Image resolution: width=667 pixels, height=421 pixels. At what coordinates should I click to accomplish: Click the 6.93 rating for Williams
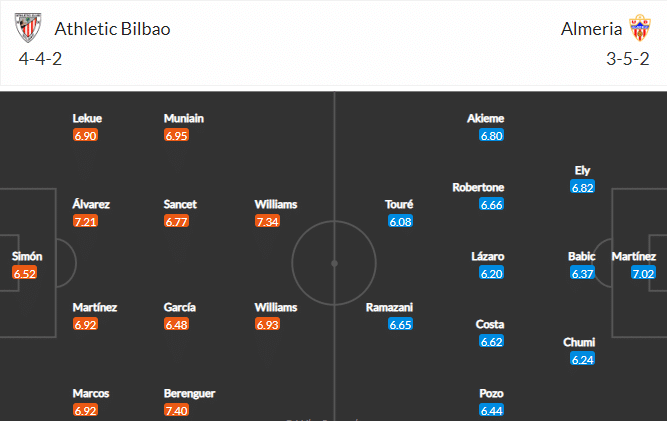pos(268,324)
